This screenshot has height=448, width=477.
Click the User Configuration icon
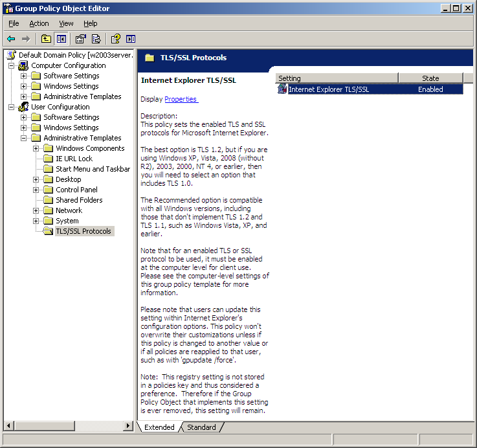(x=23, y=107)
